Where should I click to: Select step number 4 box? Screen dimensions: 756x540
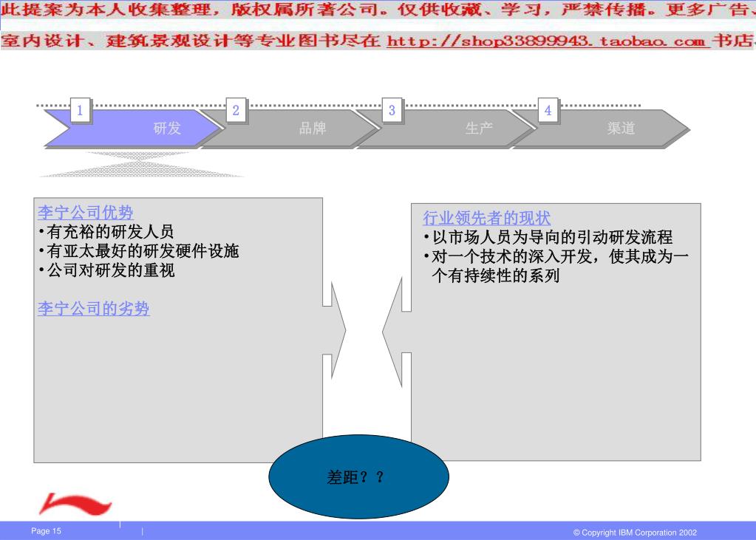point(548,110)
